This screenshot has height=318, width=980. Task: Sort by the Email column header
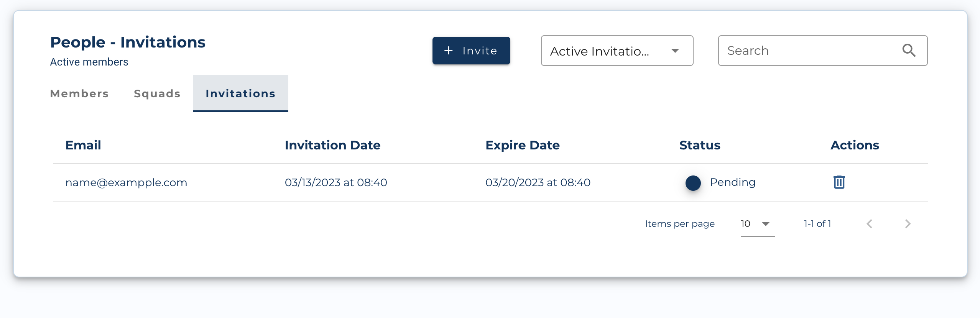tap(83, 145)
